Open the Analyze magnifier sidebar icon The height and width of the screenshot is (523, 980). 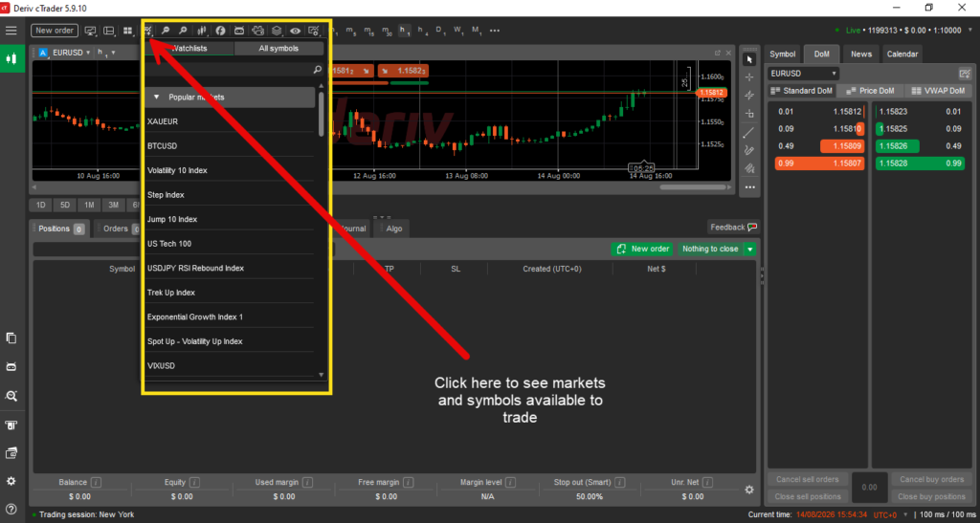(x=11, y=396)
